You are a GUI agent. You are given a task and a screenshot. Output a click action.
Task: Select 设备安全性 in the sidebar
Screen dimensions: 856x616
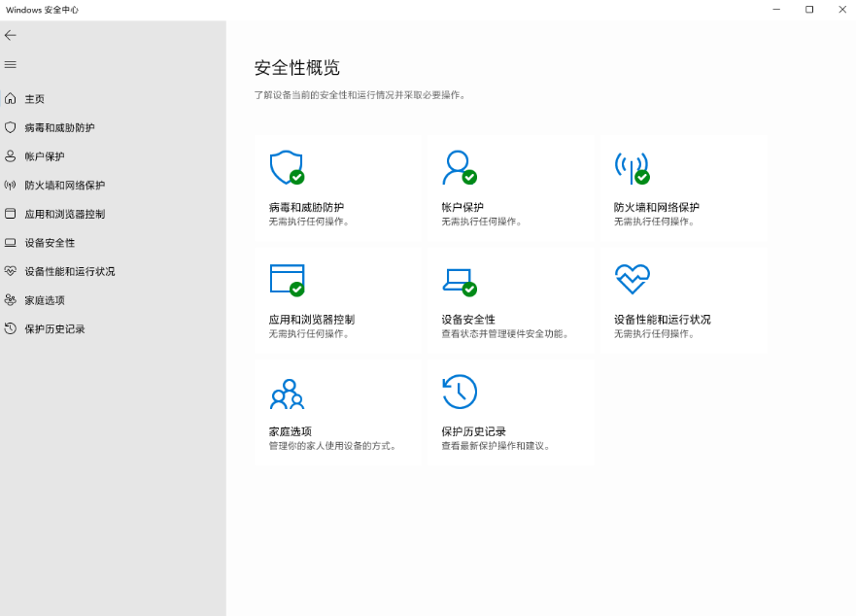[x=49, y=242]
